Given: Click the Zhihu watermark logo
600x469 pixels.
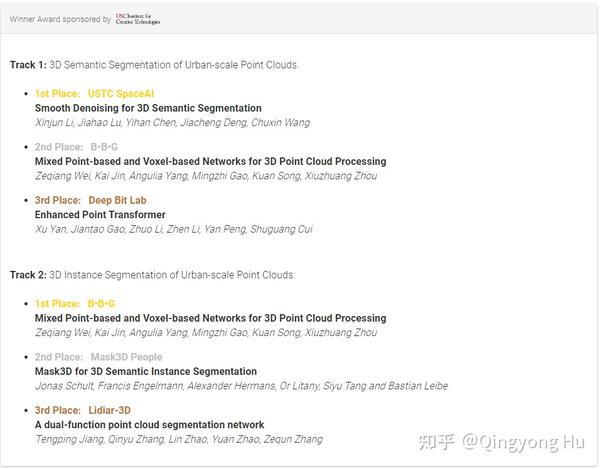Looking at the screenshot, I should tap(436, 442).
